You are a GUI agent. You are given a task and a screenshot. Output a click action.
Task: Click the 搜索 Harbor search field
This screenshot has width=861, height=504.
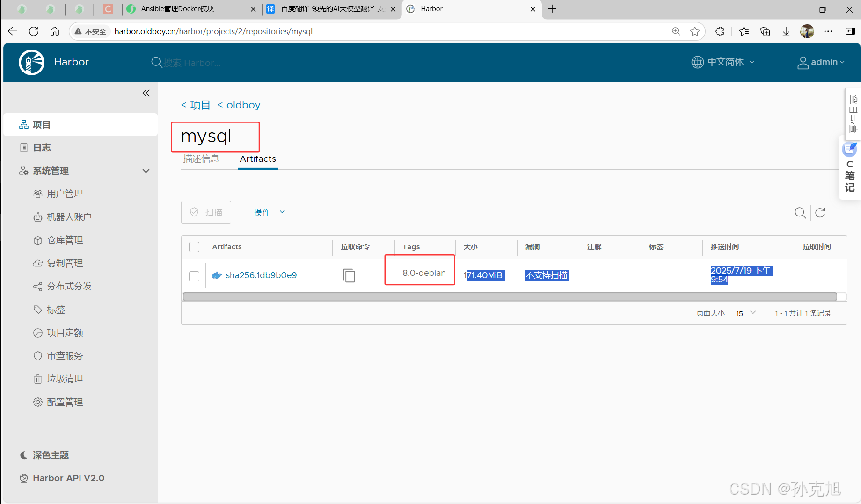click(x=192, y=63)
